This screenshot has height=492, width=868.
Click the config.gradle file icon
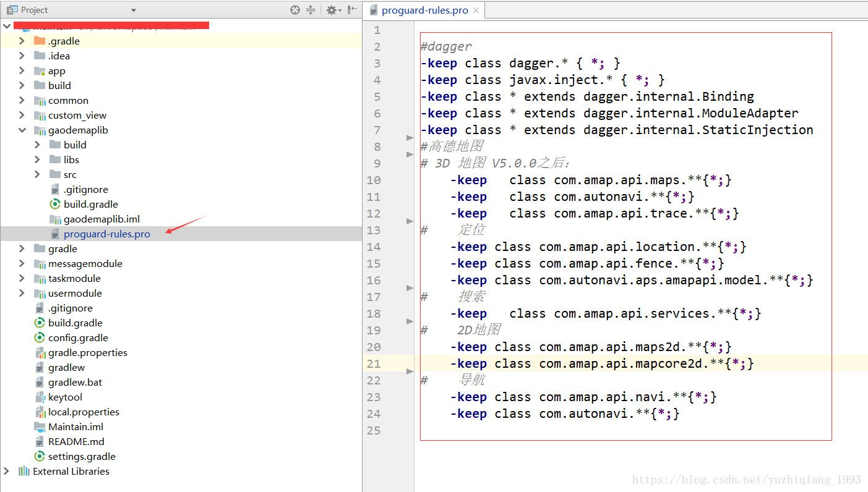[40, 337]
